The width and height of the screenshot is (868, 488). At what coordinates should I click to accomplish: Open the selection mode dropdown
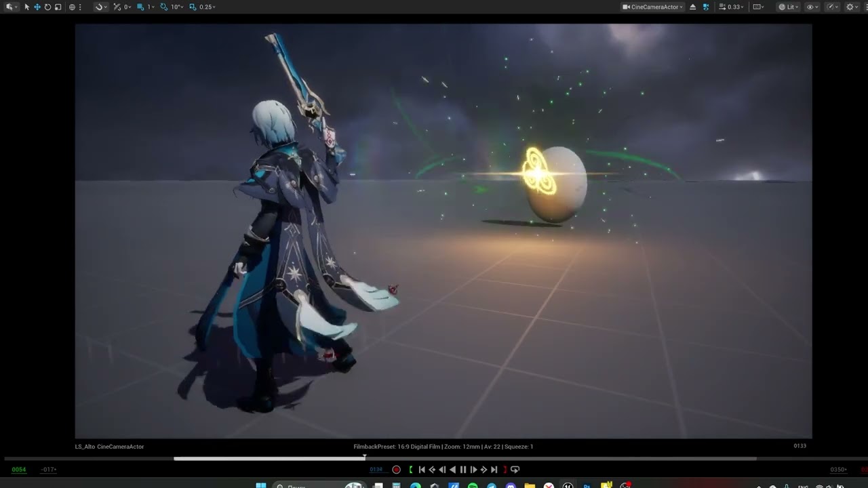point(11,7)
